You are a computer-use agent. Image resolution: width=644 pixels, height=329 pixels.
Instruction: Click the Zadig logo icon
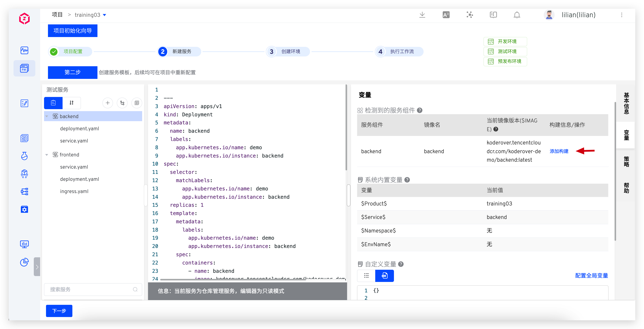coord(24,19)
